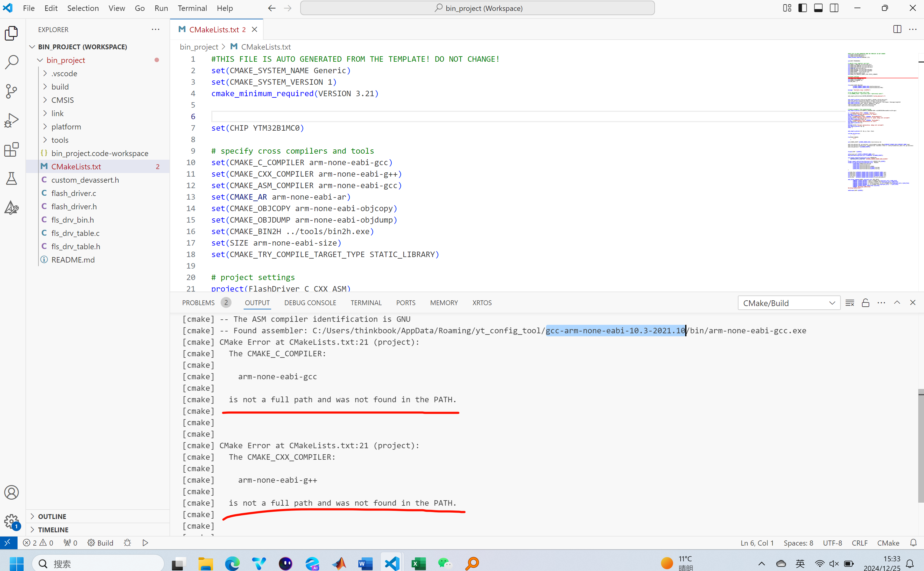Image resolution: width=924 pixels, height=571 pixels.
Task: Open the Testing flask view
Action: tap(12, 178)
